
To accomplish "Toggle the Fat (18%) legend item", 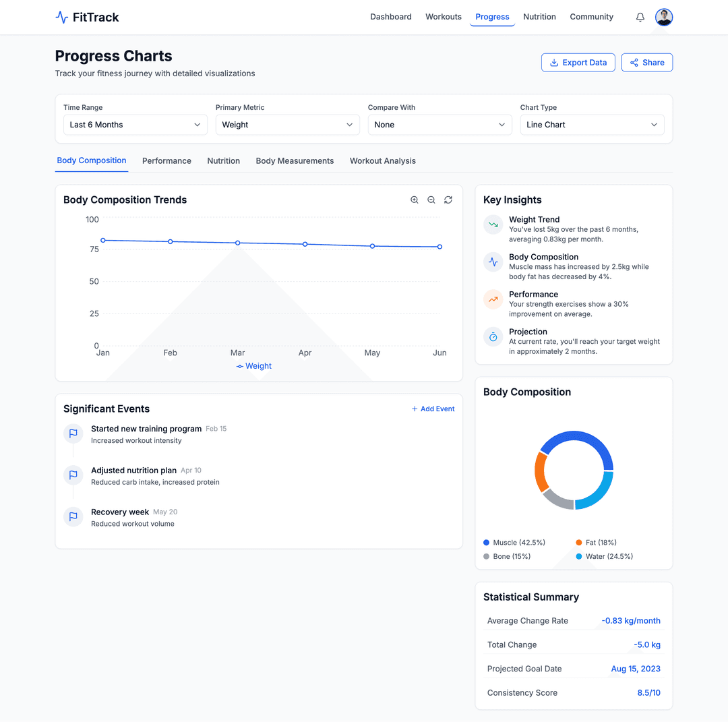I will [596, 543].
